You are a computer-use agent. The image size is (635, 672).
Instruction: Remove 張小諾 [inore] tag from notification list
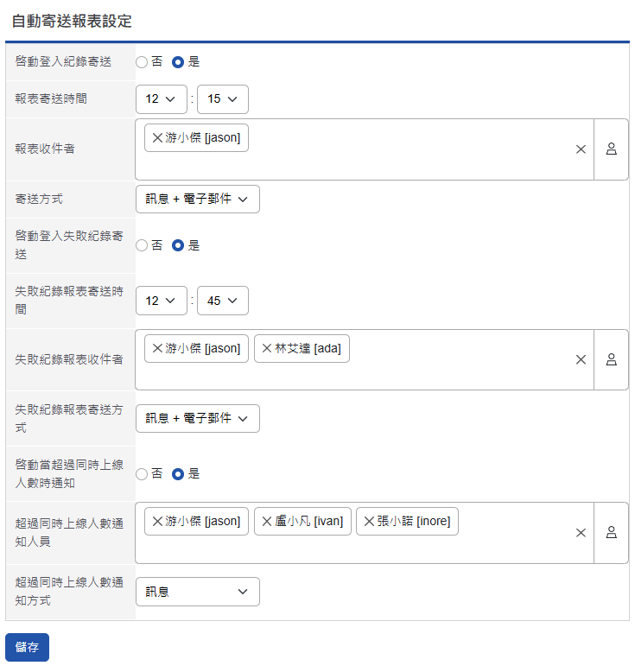(369, 521)
